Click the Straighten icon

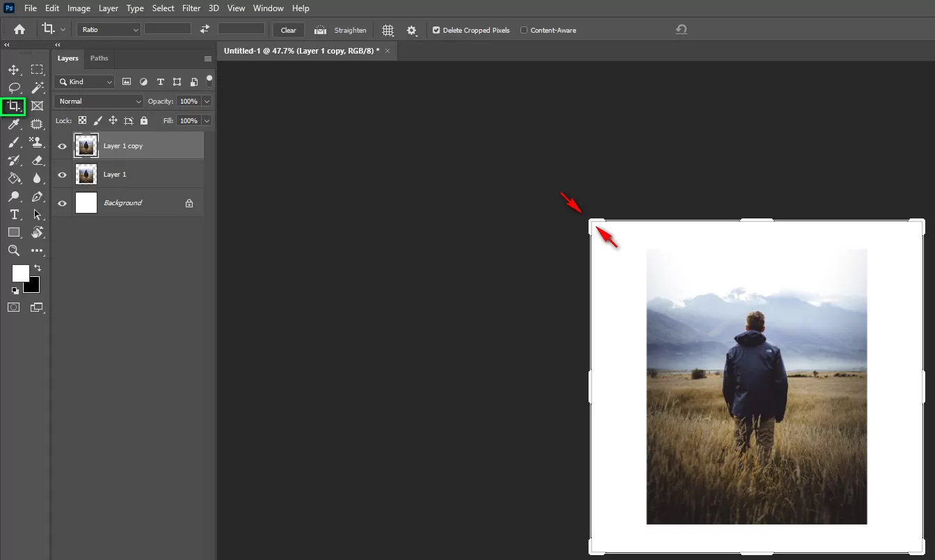click(x=321, y=30)
